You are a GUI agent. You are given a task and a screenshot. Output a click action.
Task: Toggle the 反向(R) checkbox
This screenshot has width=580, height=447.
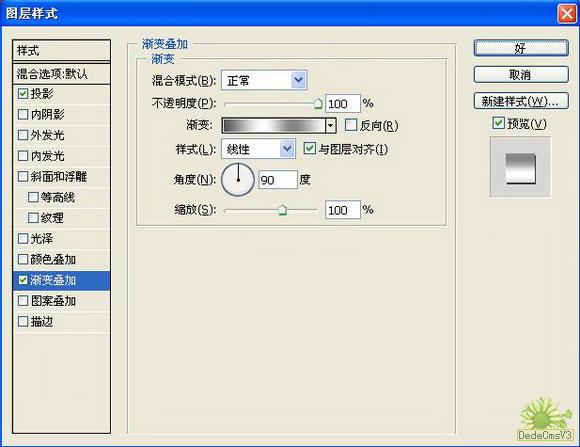coord(350,125)
